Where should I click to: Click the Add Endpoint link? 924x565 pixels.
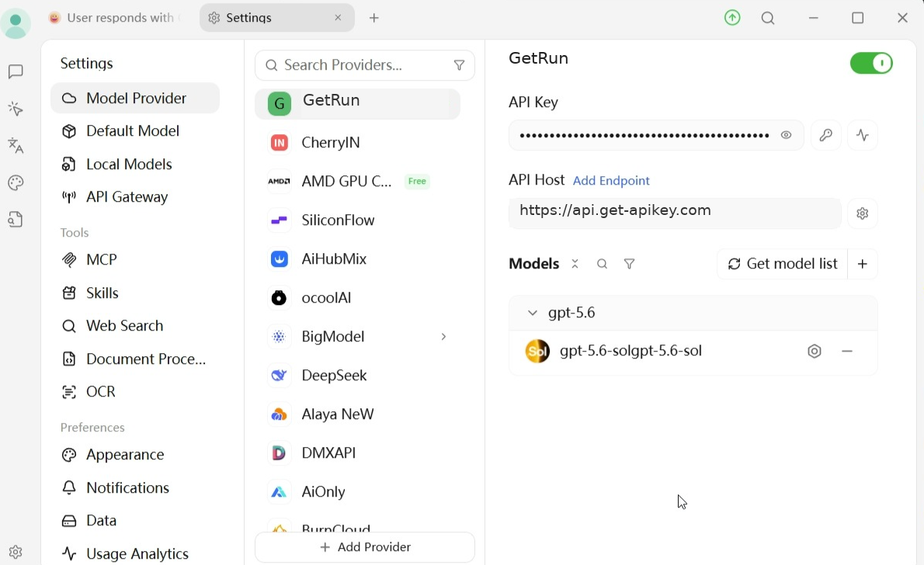611,181
